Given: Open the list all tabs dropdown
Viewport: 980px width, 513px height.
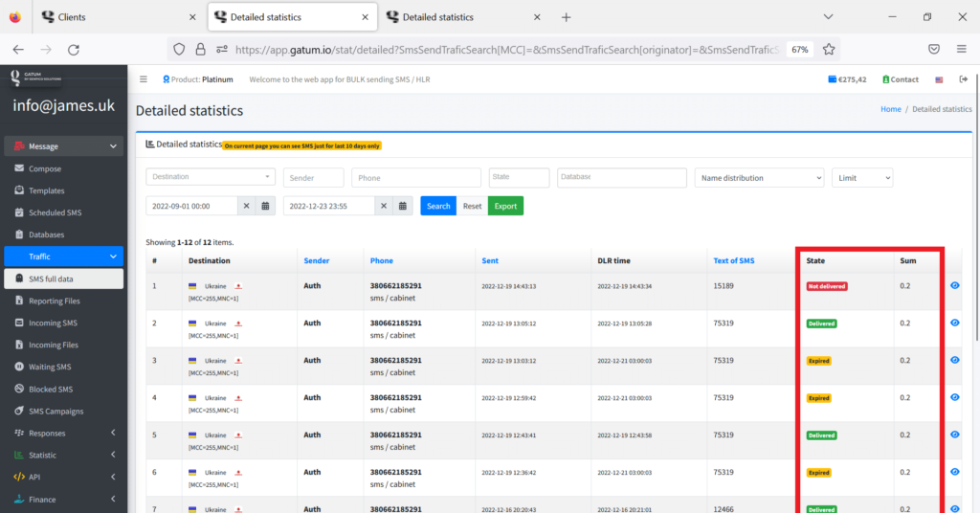Looking at the screenshot, I should coord(828,17).
